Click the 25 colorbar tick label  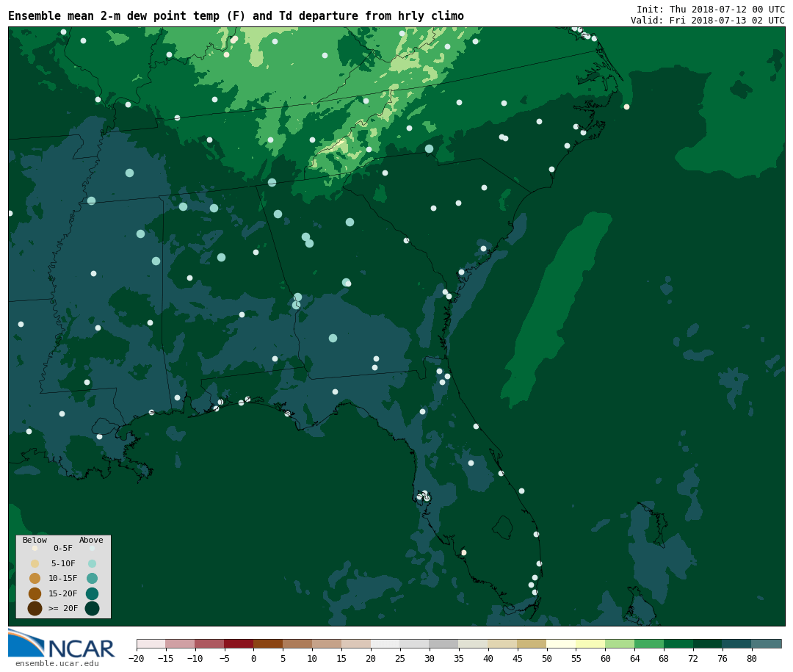(x=400, y=658)
